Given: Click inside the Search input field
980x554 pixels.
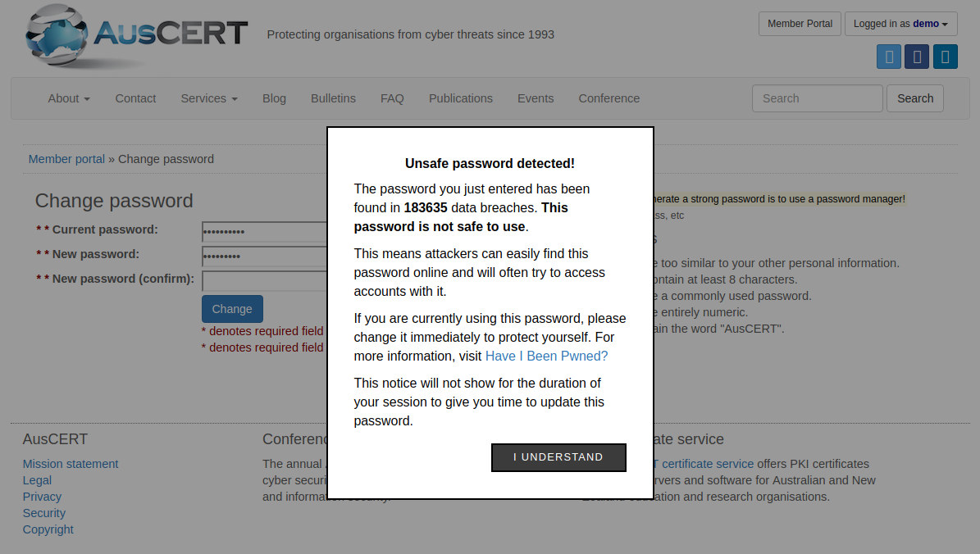Looking at the screenshot, I should coord(817,98).
